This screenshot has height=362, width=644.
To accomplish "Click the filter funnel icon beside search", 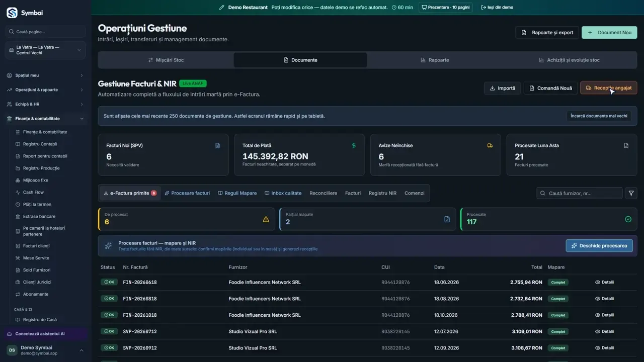I will coord(631,193).
